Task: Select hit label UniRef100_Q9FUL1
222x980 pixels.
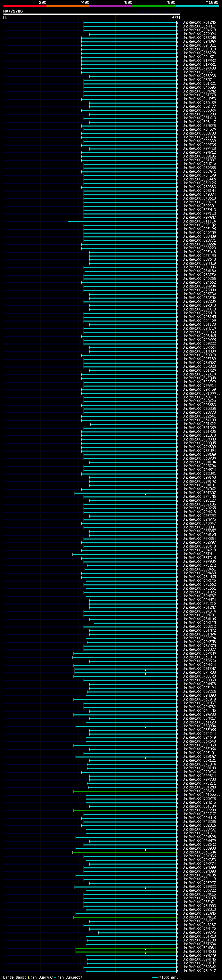Action: click(199, 45)
